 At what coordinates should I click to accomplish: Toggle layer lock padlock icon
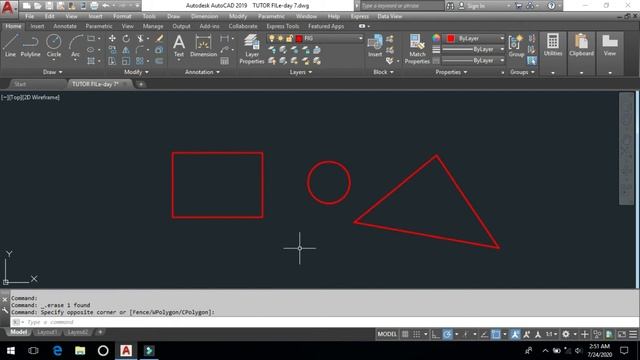pyautogui.click(x=289, y=38)
